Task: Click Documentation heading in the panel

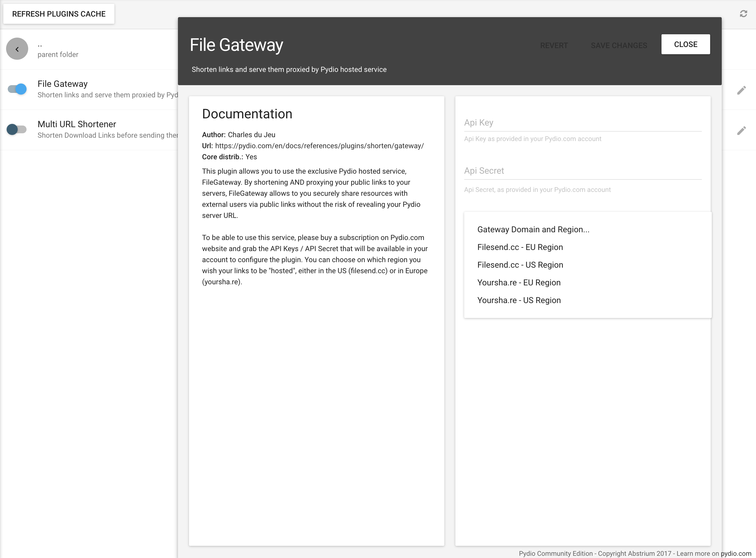Action: (x=247, y=114)
